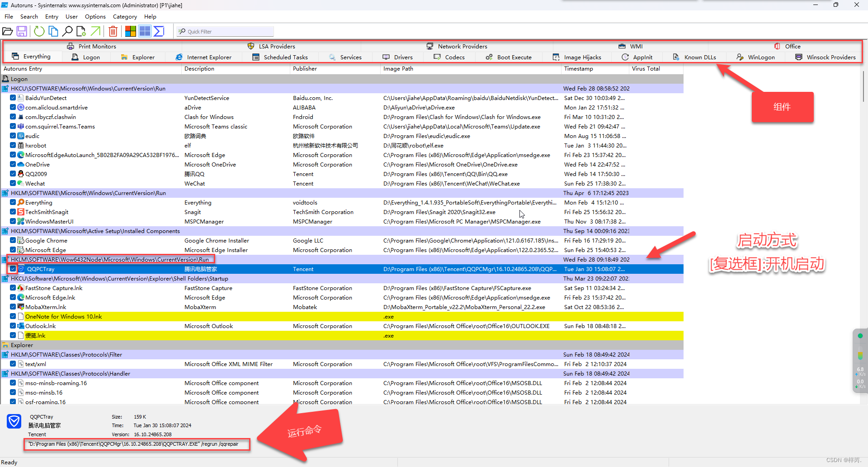Sort by the Publisher column header
The height and width of the screenshot is (467, 868).
point(335,69)
